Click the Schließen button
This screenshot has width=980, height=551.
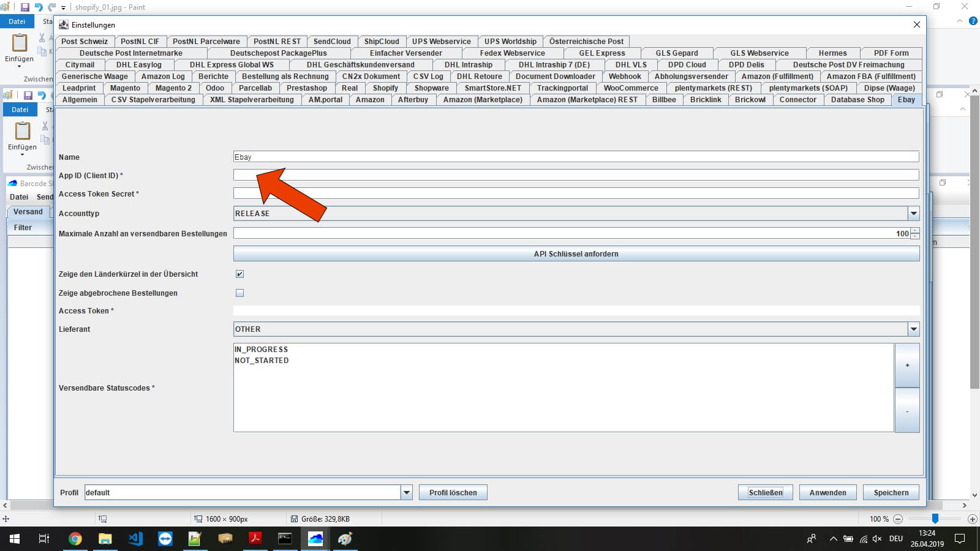(x=765, y=492)
